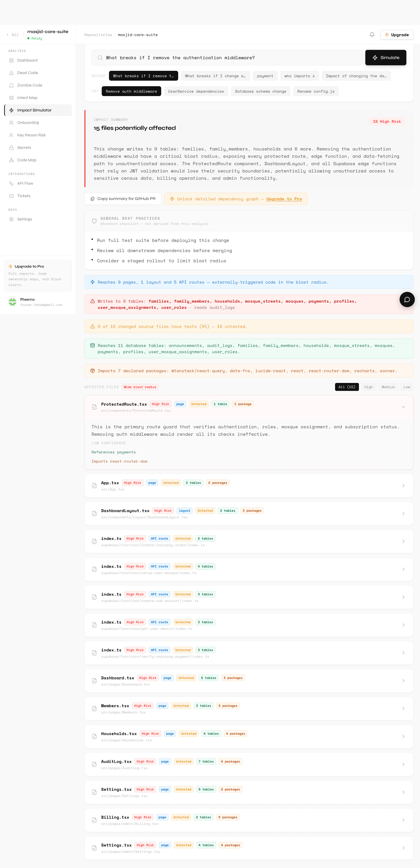Collapse the ProtectedRoute.tsx file card
This screenshot has width=420, height=868.
point(404,407)
